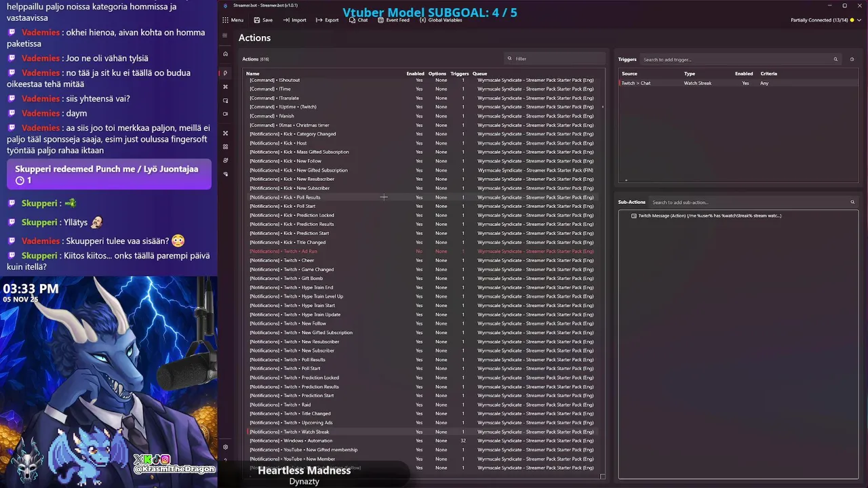
Task: Click into the actions Filter field
Action: [555, 58]
